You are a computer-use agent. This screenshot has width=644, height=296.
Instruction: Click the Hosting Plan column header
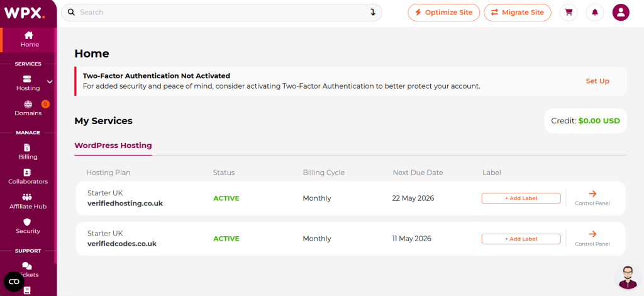108,173
